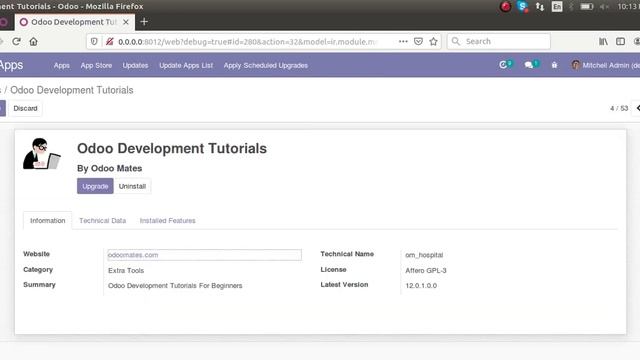Image resolution: width=640 pixels, height=360 pixels.
Task: Click summary Odoo Development Tutorials For Beginners
Action: 175,285
